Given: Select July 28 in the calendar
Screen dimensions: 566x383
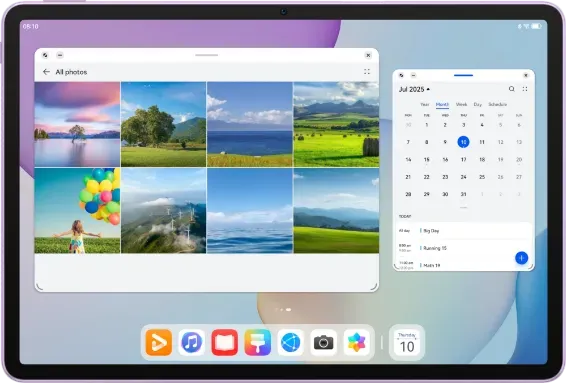Looking at the screenshot, I should [408, 194].
